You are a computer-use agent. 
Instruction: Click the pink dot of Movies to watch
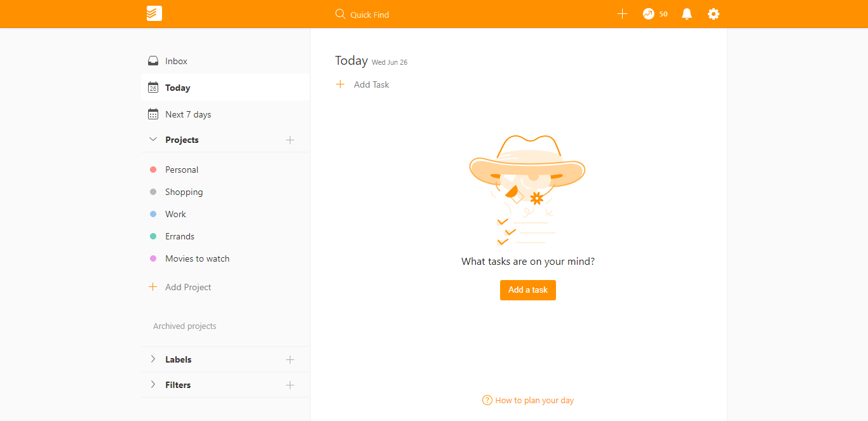[153, 258]
